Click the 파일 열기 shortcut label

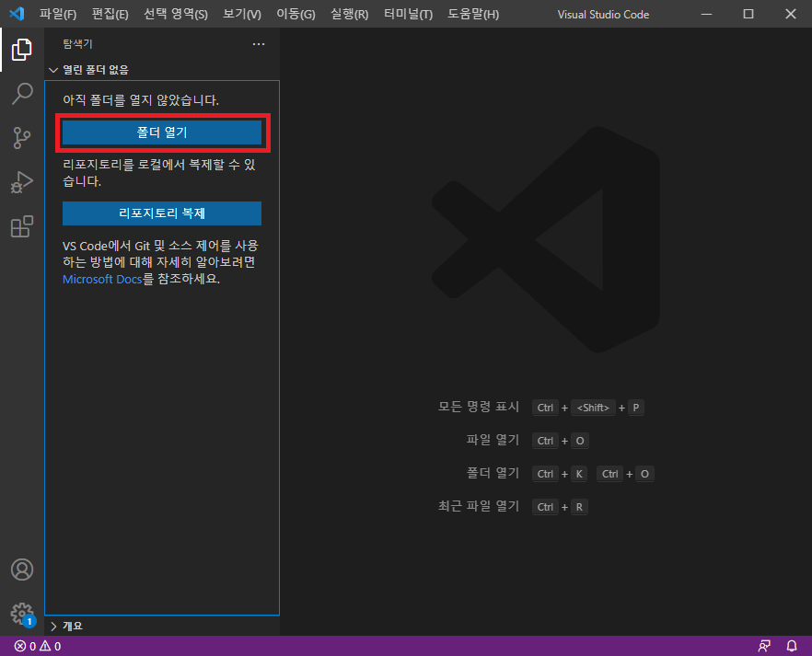click(x=493, y=440)
